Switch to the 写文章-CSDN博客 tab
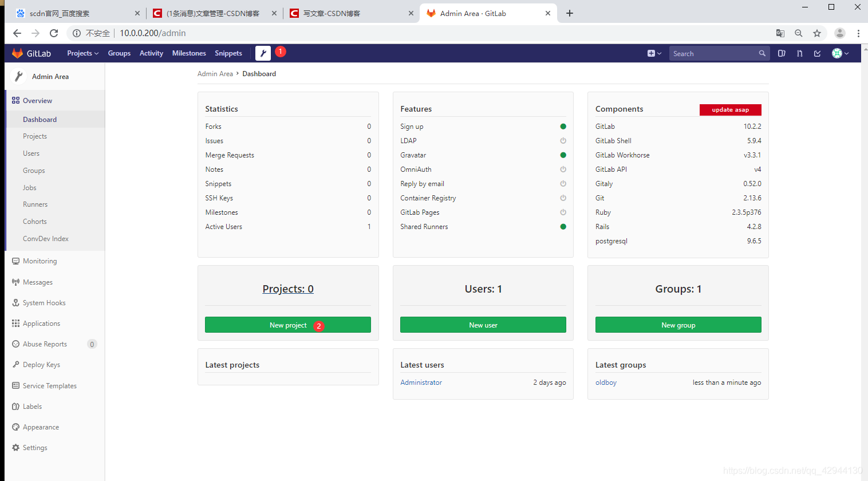 point(352,13)
